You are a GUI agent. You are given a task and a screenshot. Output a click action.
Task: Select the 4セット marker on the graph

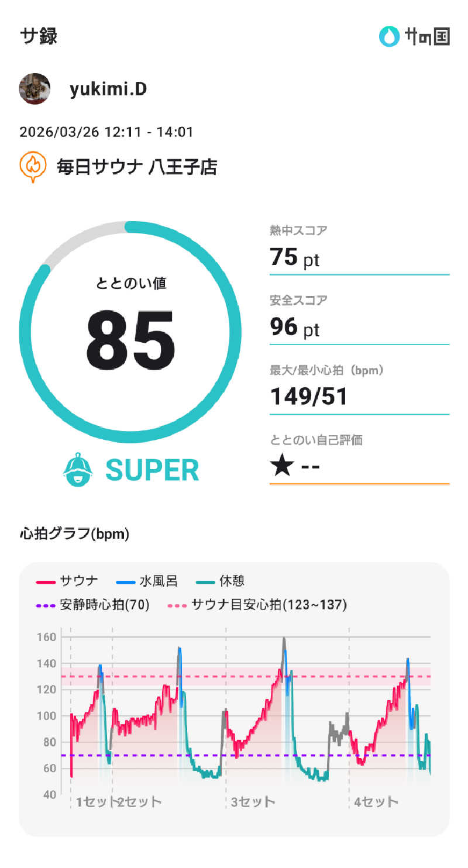coord(376,801)
